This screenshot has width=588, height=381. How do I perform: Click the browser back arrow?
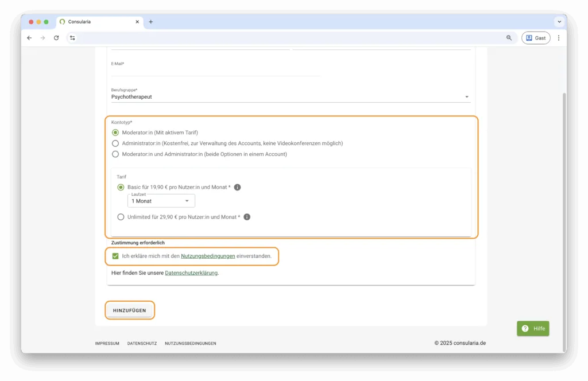pyautogui.click(x=29, y=38)
